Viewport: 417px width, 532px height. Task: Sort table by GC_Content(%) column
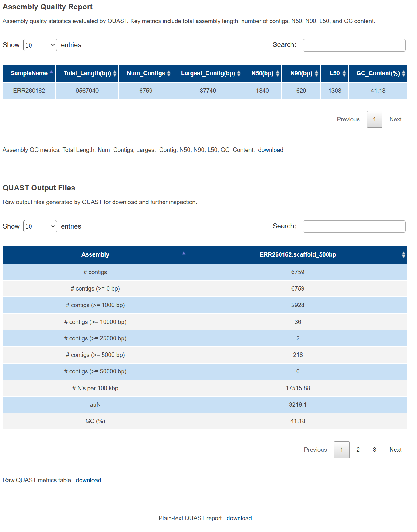click(378, 73)
